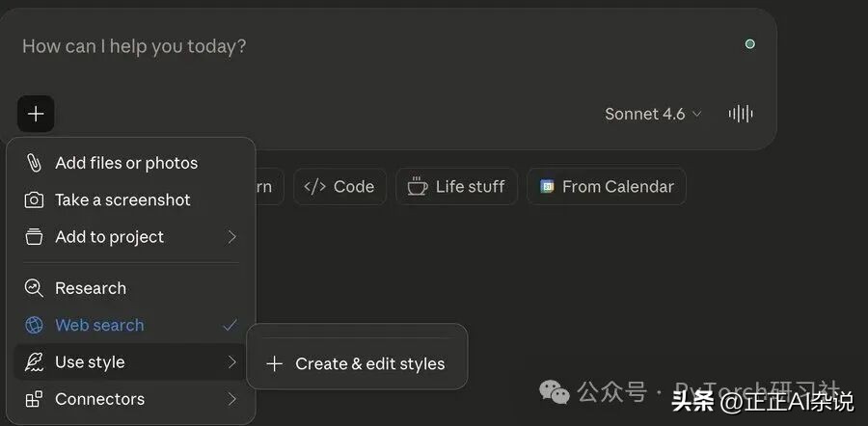Click the voice mode waveform icon
Screen dimensions: 868x426
tap(741, 114)
